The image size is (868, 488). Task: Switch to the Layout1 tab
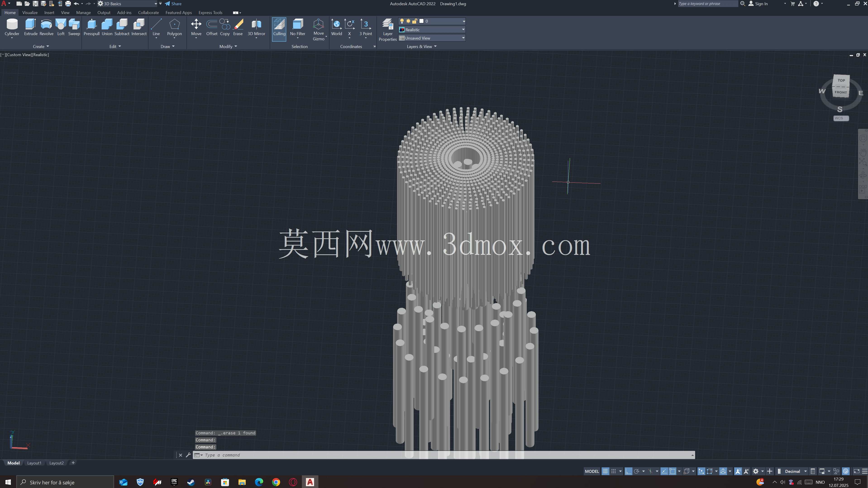[x=34, y=463]
